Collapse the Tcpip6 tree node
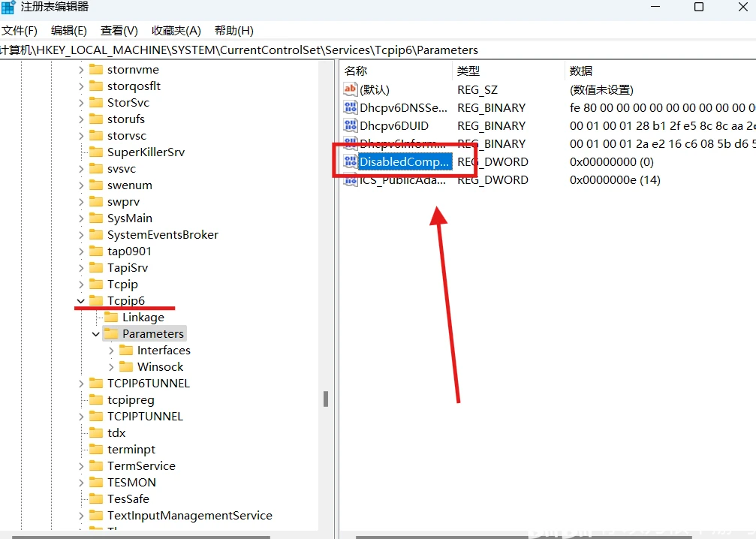The image size is (756, 539). [80, 300]
